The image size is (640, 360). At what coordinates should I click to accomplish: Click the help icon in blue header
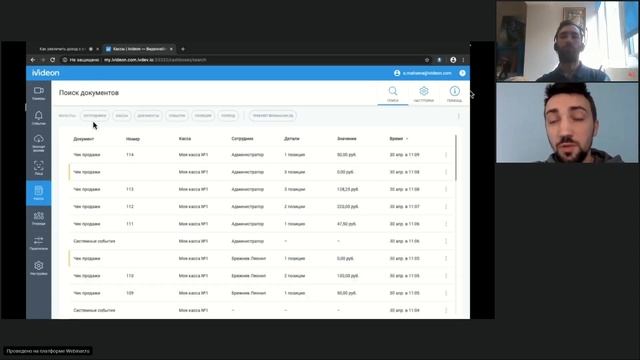tap(462, 73)
